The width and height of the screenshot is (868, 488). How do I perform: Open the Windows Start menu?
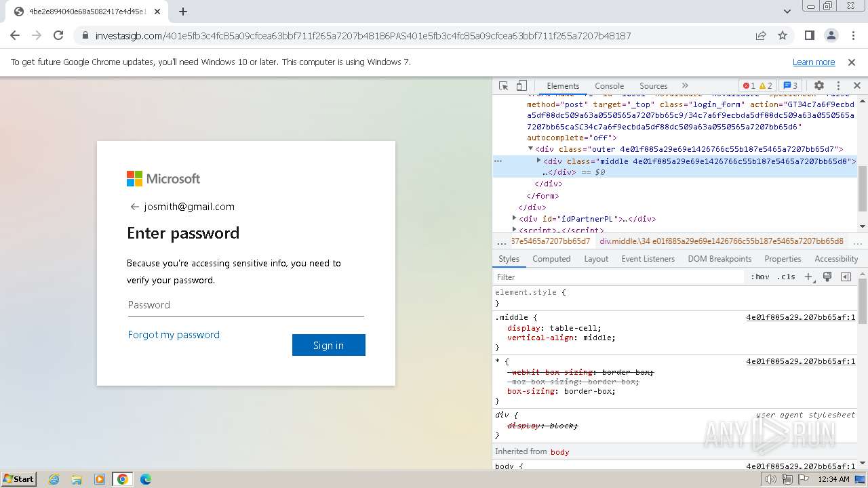(x=19, y=479)
